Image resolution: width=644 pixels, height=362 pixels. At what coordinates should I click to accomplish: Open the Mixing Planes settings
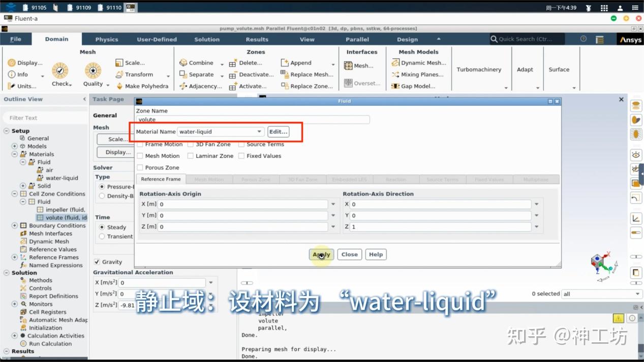417,75
